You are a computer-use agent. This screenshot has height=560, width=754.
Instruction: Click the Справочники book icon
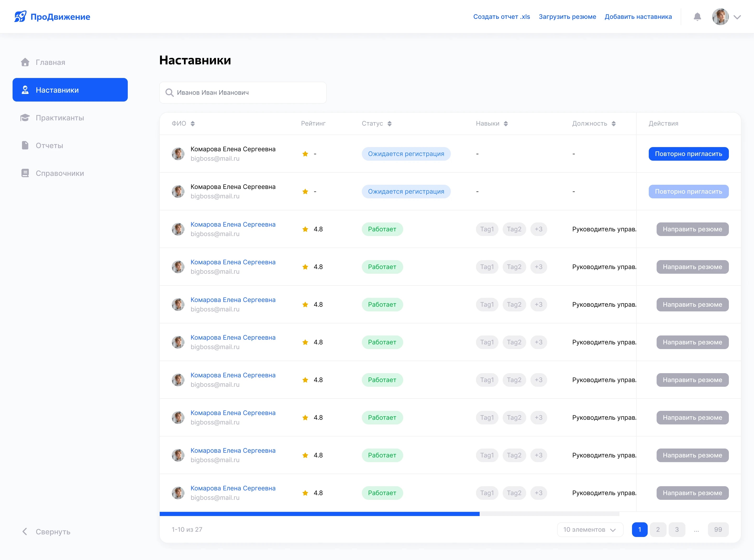point(25,173)
